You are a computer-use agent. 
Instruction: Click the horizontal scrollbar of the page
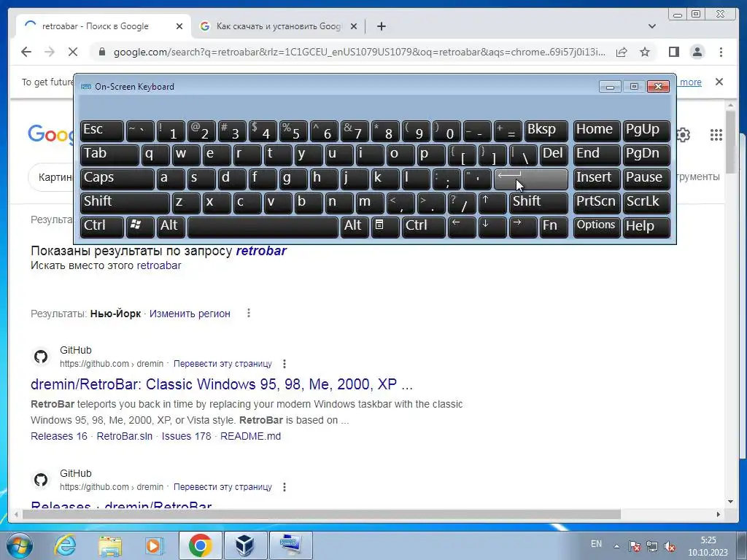pyautogui.click(x=322, y=514)
